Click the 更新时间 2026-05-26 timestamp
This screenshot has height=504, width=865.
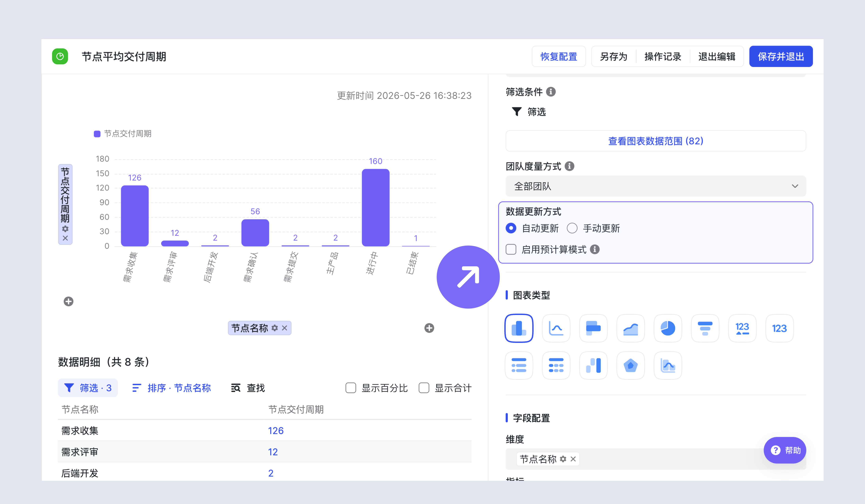click(x=404, y=96)
